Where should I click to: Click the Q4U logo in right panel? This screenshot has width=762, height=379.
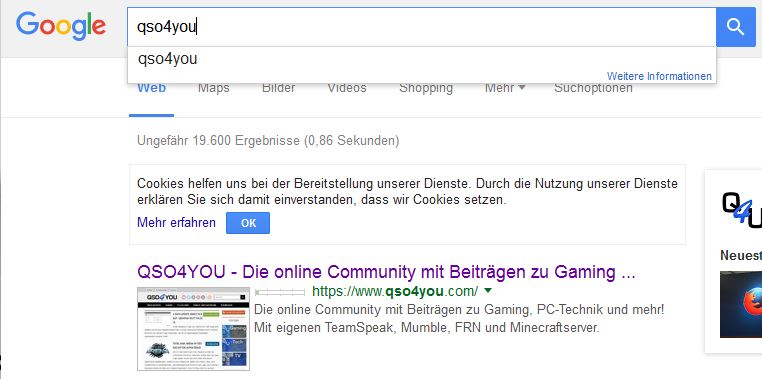(x=742, y=210)
